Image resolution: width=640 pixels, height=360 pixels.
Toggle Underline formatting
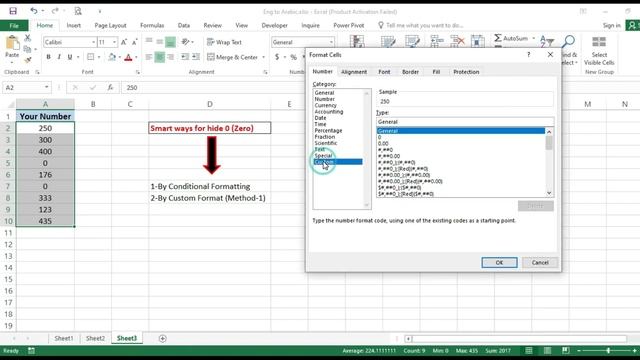point(70,57)
